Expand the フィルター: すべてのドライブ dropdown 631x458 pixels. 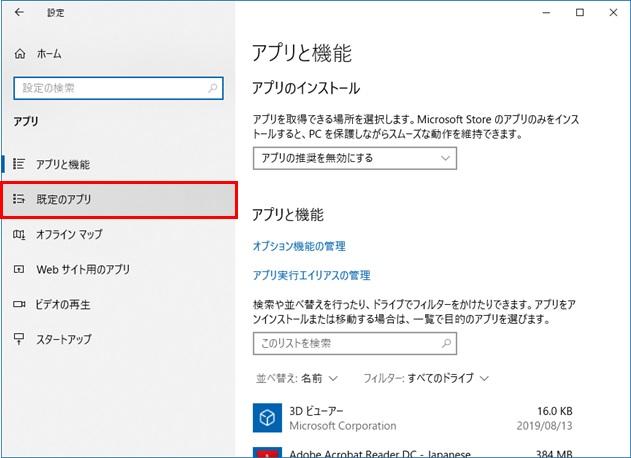click(x=426, y=378)
